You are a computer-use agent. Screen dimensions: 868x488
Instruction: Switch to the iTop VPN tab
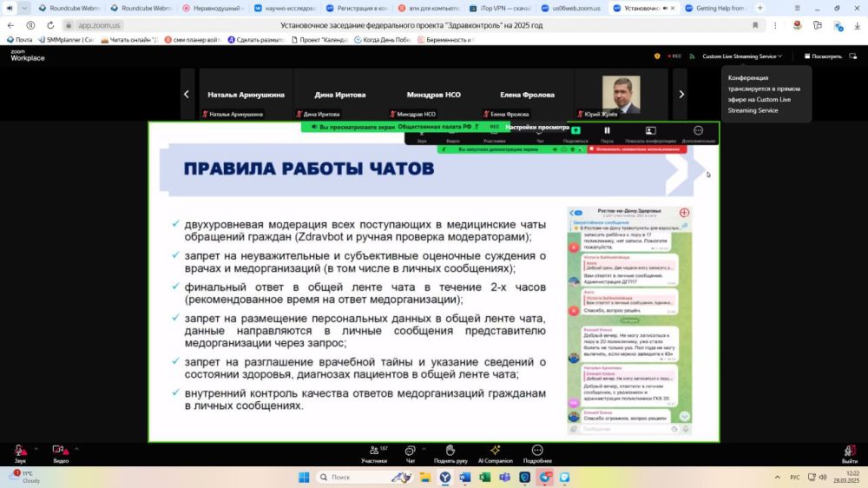pos(501,9)
